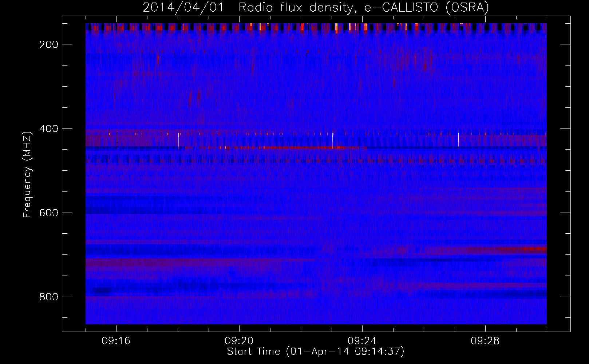This screenshot has height=364, width=589.
Task: Click the 09:20 time tick label
Action: click(239, 341)
